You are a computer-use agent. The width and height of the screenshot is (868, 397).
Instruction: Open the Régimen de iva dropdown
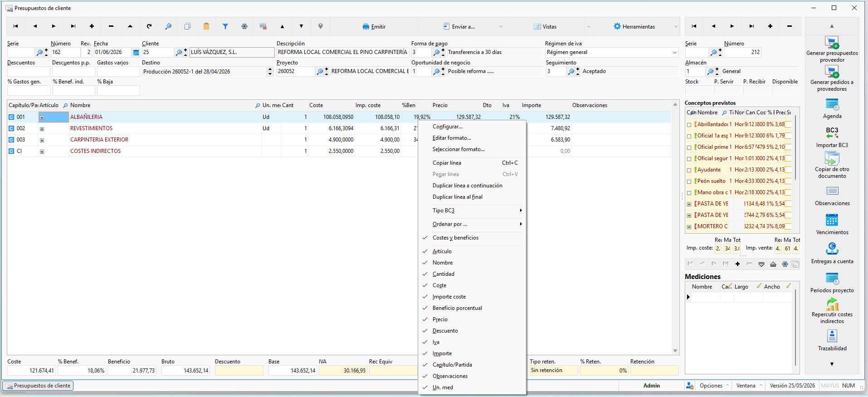pos(675,53)
